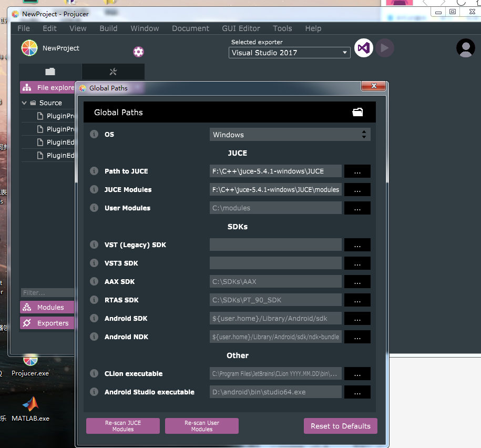This screenshot has width=481, height=448.
Task: Show info for the OS setting
Action: (94, 134)
